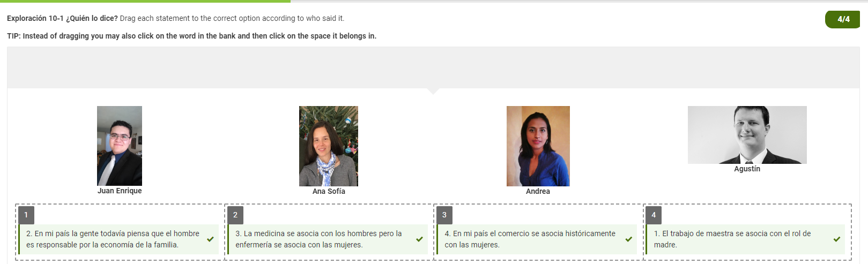Click the green checkmark in drop zone 1
This screenshot has width=868, height=264.
[210, 239]
